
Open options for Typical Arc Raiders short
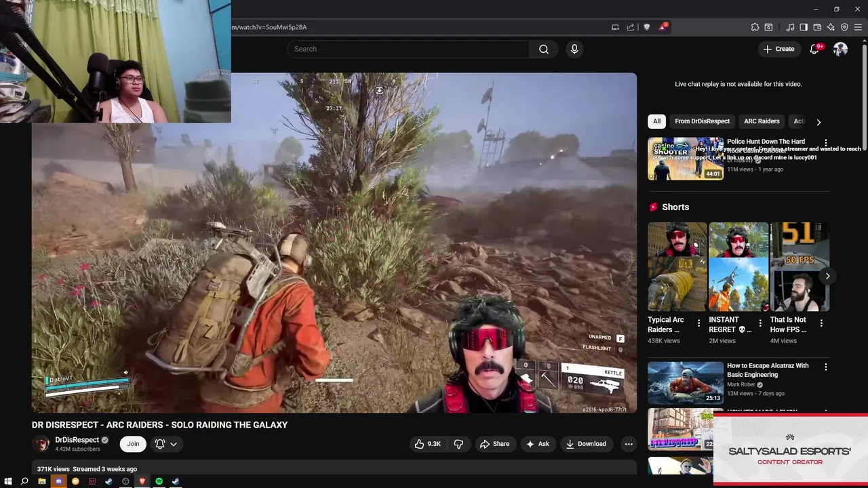pos(698,323)
